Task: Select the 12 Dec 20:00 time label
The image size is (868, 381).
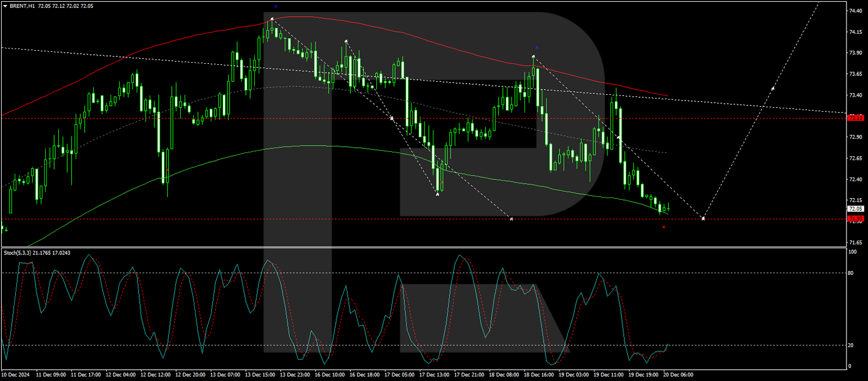Action: [190, 374]
